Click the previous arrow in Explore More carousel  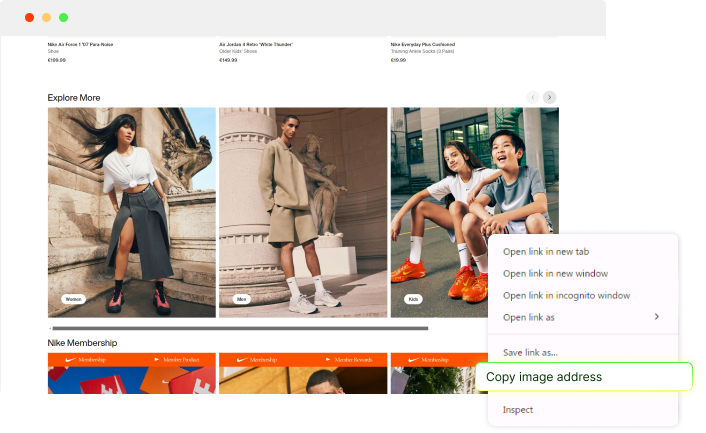[x=533, y=97]
